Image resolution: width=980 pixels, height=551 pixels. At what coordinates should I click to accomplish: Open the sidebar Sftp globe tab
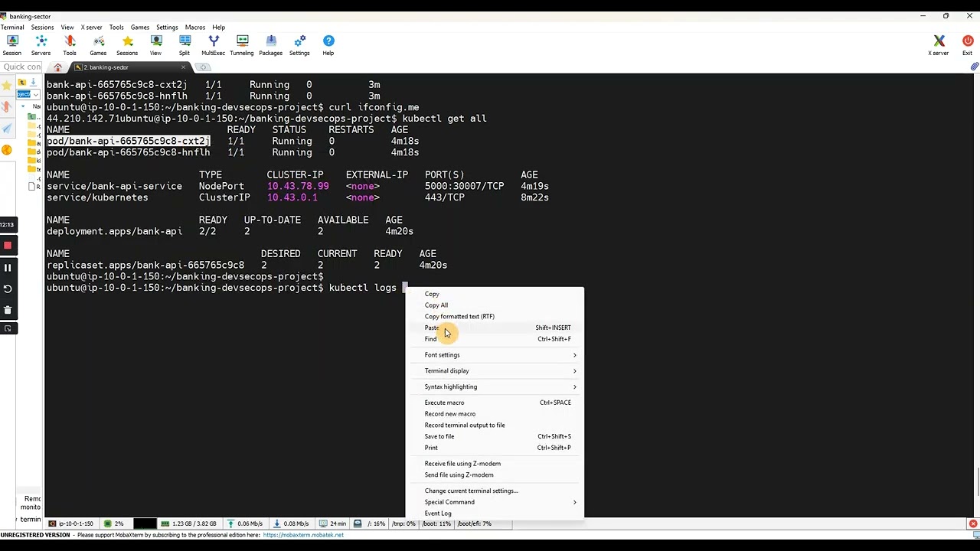(7, 150)
